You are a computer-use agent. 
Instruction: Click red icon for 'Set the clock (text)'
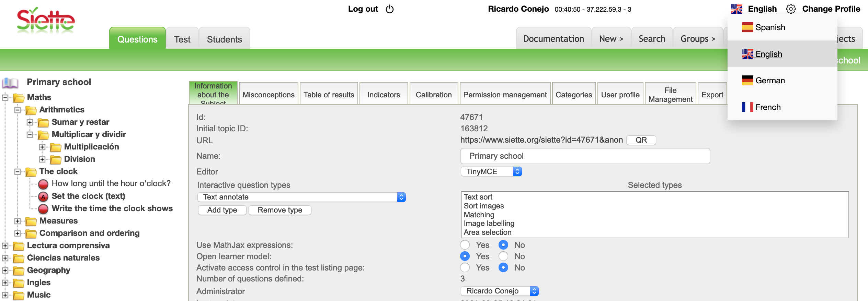click(x=43, y=197)
